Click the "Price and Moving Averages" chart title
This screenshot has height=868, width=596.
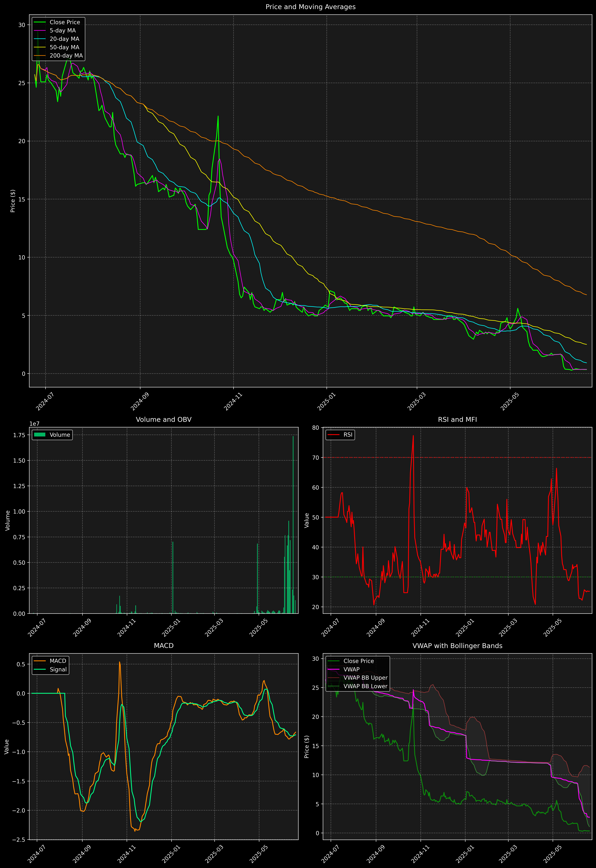pyautogui.click(x=310, y=7)
